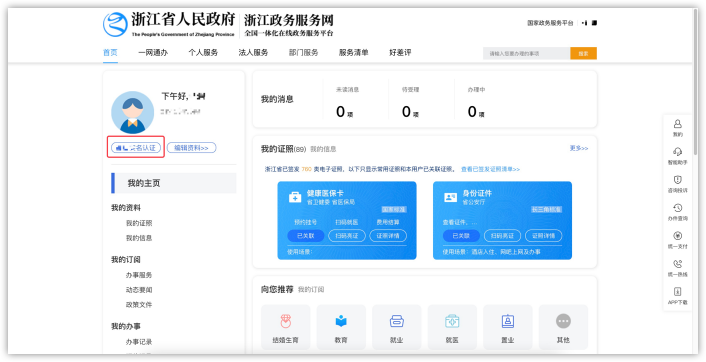Viewport: 706px width, 362px height.
Task: Switch to the 首页 tab
Action: (x=110, y=53)
